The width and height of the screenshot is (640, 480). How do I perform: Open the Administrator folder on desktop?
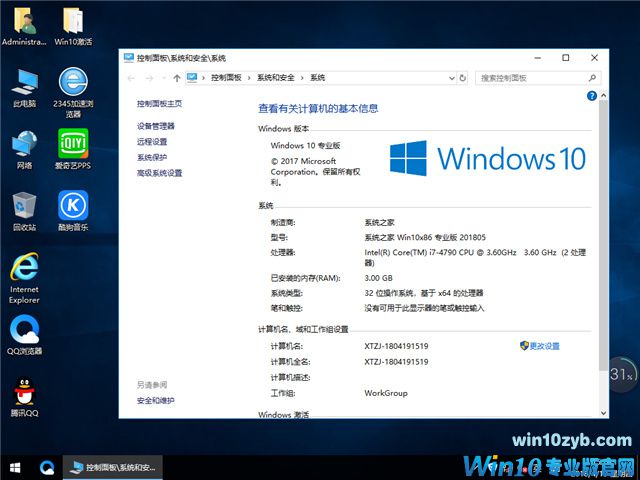pyautogui.click(x=24, y=28)
